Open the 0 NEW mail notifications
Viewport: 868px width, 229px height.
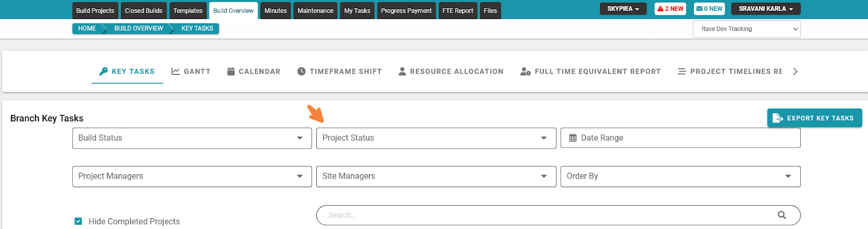tap(709, 9)
